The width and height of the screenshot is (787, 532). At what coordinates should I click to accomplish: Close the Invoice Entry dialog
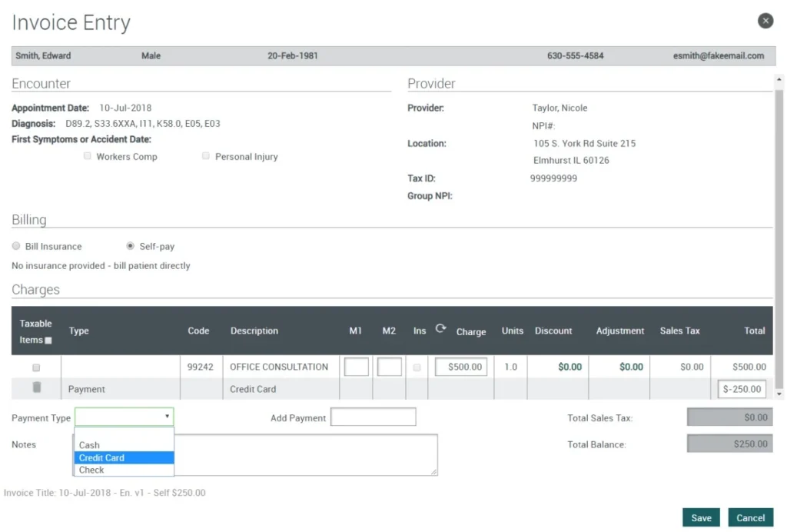[x=765, y=21]
